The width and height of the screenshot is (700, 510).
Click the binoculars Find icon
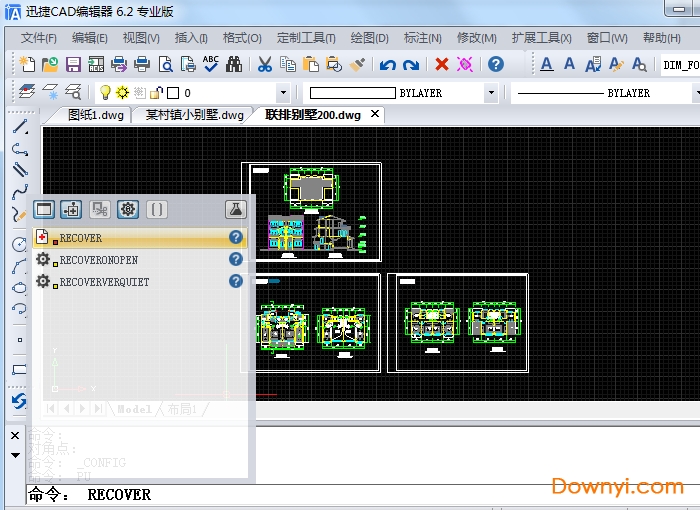coord(234,64)
